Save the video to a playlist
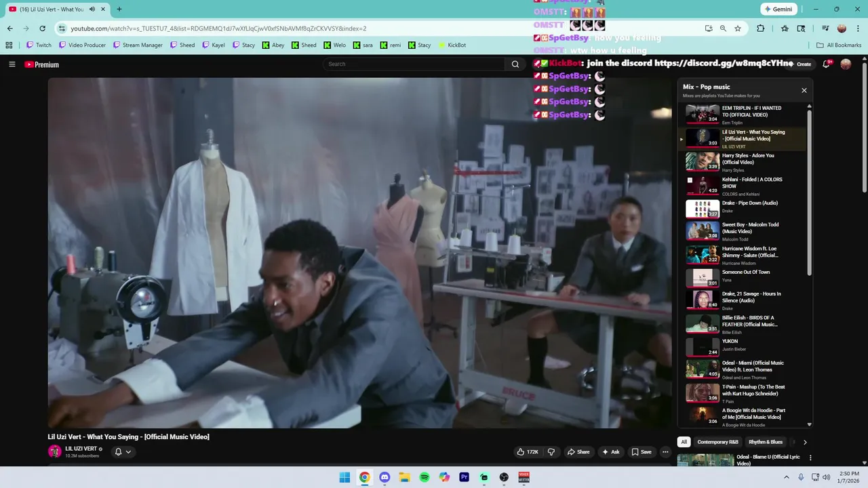Viewport: 868px width, 488px height. tap(642, 452)
